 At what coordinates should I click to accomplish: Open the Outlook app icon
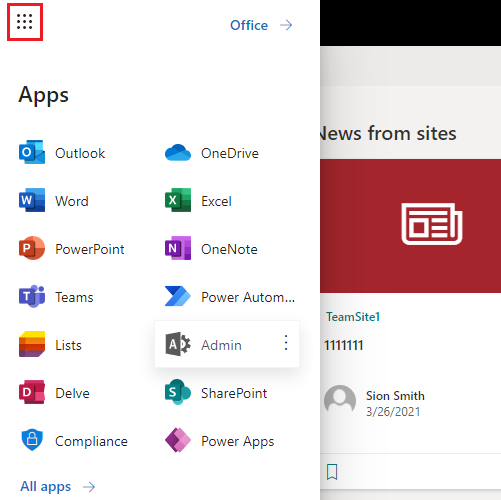[x=32, y=152]
